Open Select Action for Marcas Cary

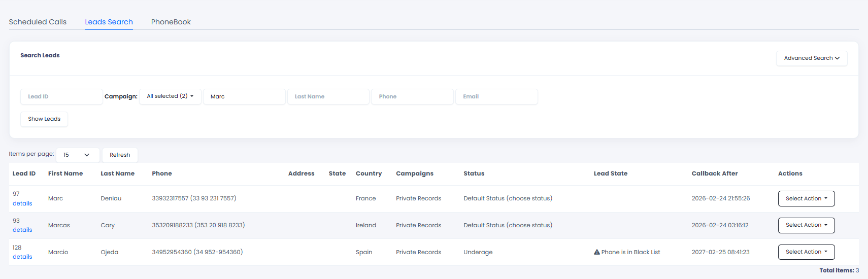coord(806,225)
